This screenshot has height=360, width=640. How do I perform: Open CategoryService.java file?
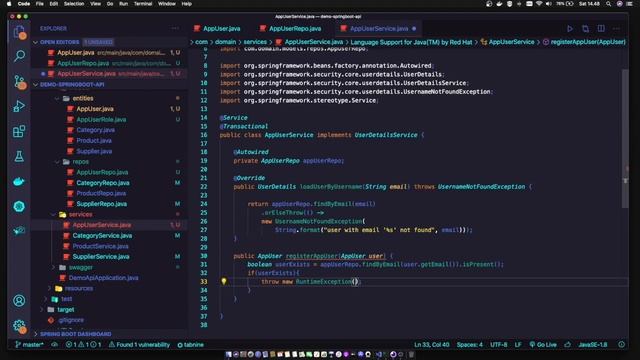pos(102,236)
